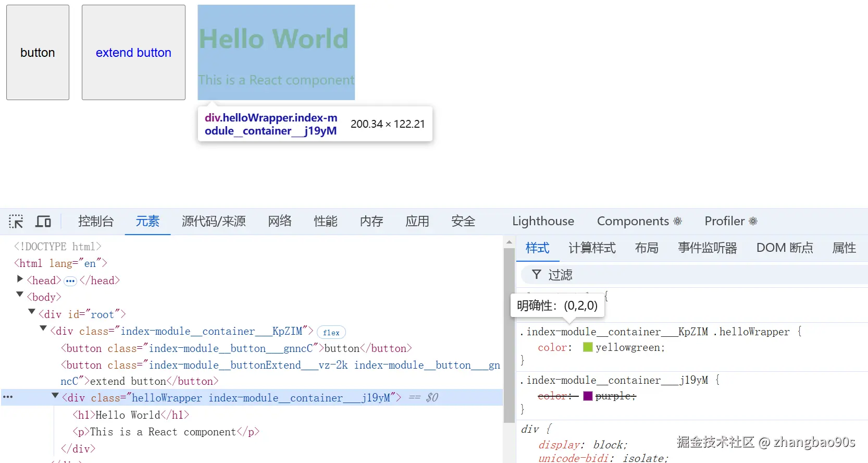Select the button class index-module__button__gnncC line
Image resolution: width=868 pixels, height=463 pixels.
[236, 348]
